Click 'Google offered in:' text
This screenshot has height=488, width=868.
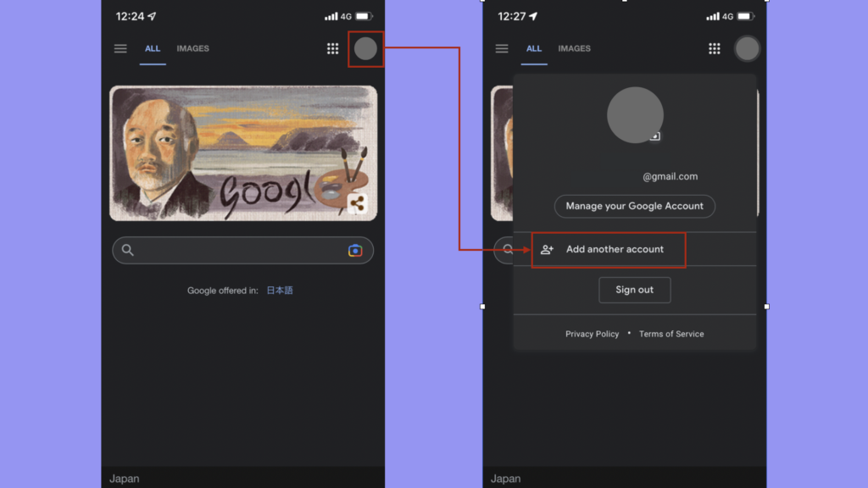(x=223, y=291)
